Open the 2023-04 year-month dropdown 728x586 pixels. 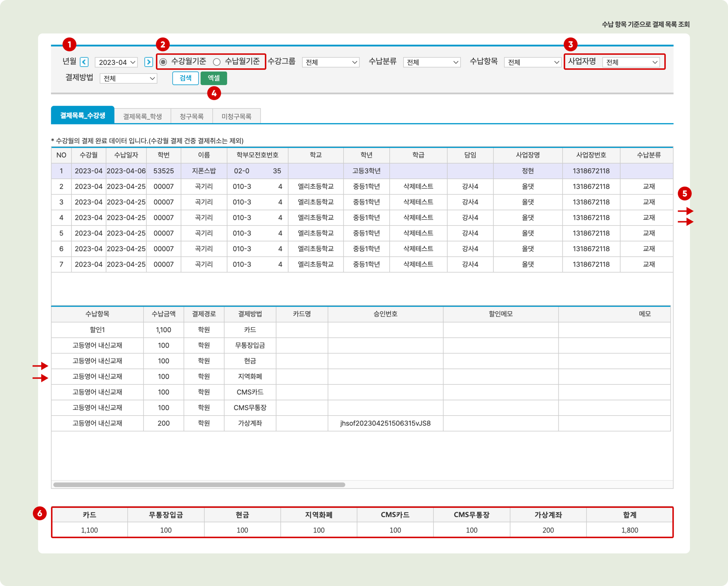tap(116, 62)
